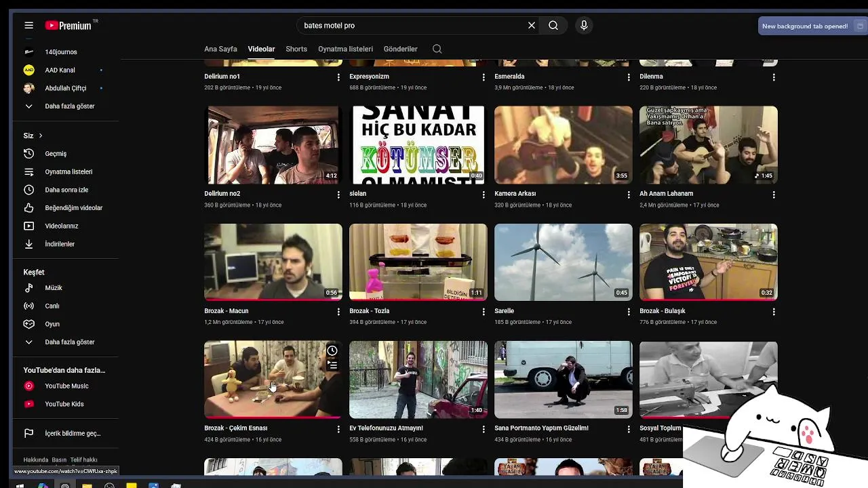868x488 pixels.
Task: Click watch later clock on Brozak - Çekim Esnası thumbnail
Action: click(332, 350)
